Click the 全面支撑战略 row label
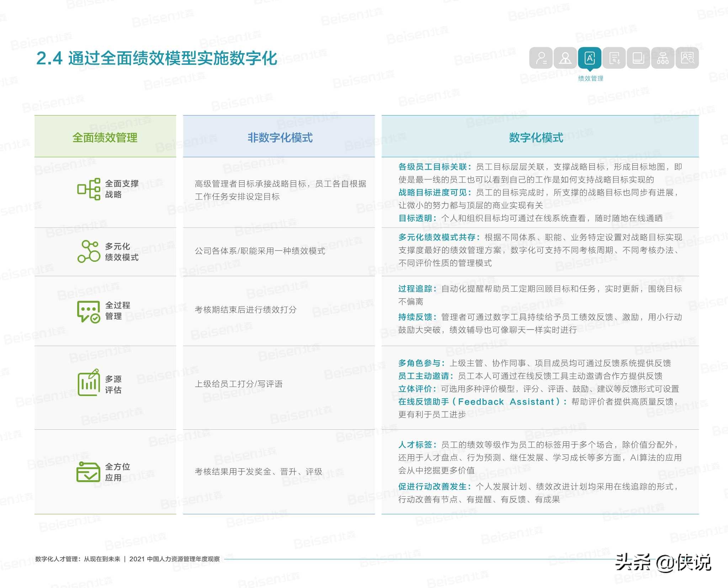This screenshot has width=728, height=588. [x=122, y=189]
